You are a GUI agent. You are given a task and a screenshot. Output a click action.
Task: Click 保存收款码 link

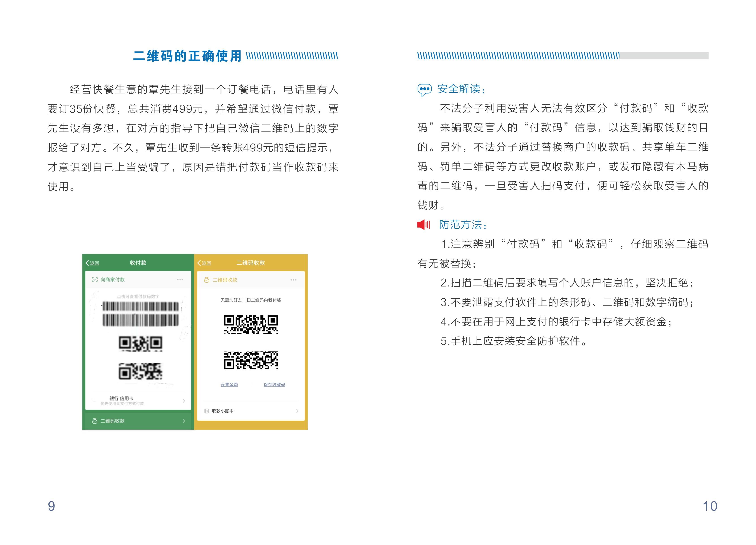pos(274,385)
